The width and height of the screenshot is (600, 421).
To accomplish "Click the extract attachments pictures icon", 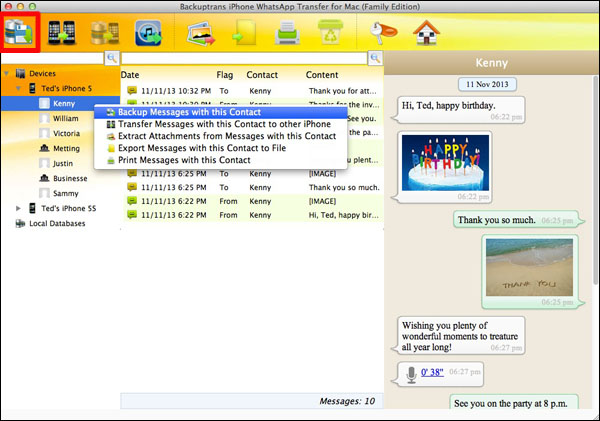I will (x=201, y=34).
